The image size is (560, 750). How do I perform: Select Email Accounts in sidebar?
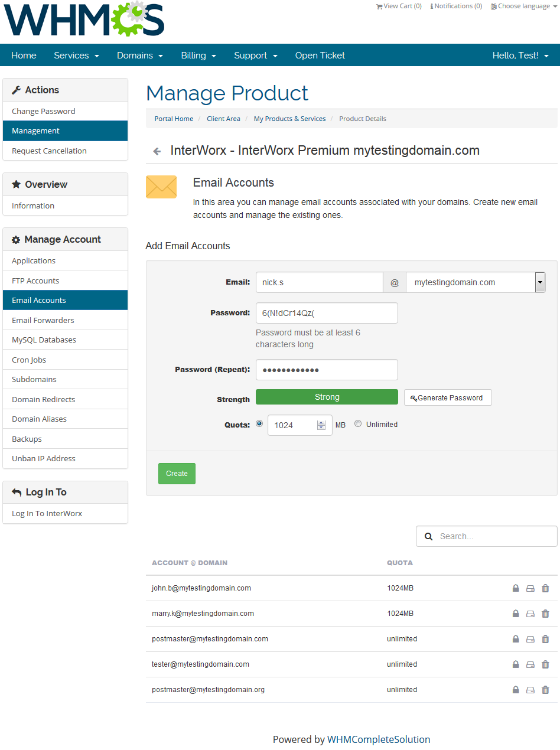click(x=65, y=300)
